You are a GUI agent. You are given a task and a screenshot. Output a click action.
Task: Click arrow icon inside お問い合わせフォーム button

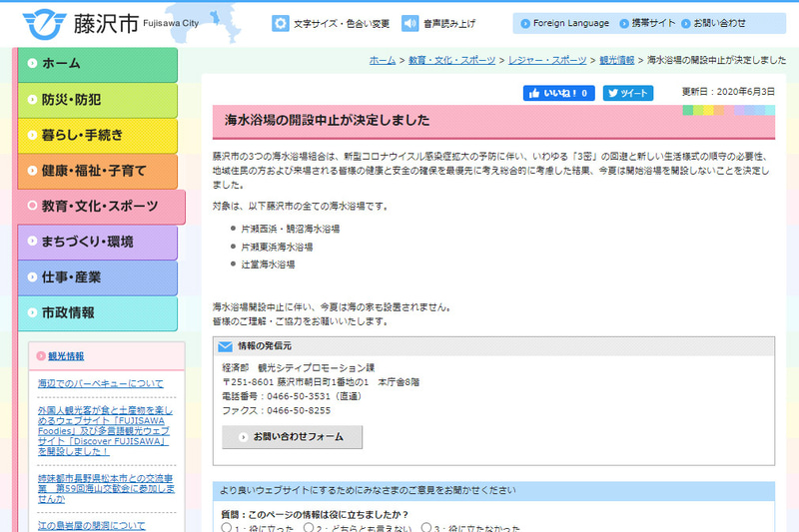point(243,437)
